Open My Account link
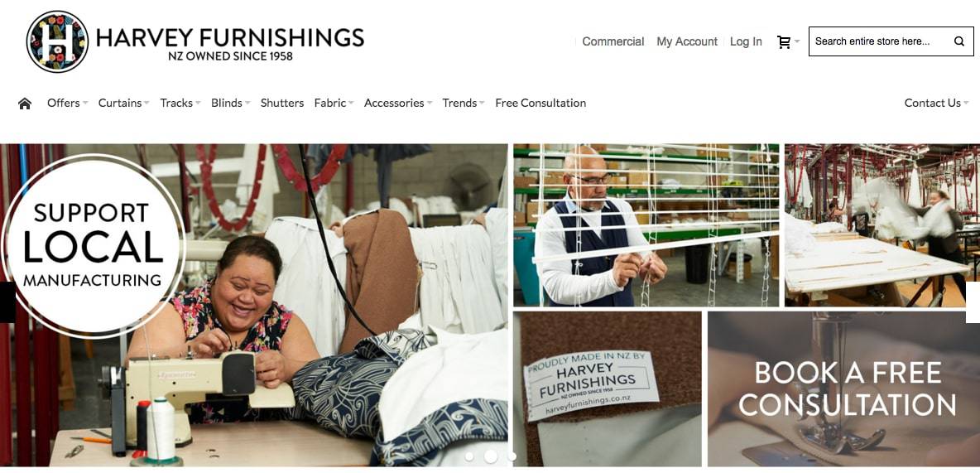The height and width of the screenshot is (473, 980). click(687, 42)
